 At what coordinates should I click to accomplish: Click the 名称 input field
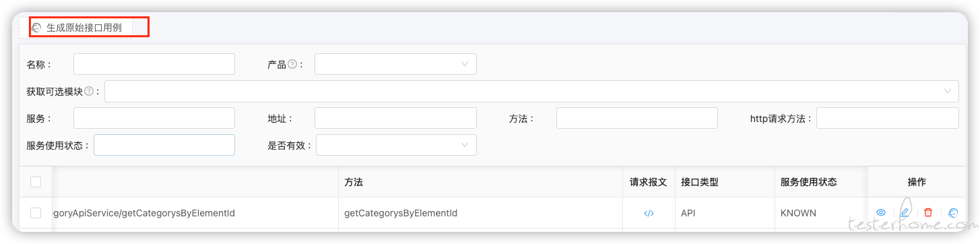154,64
